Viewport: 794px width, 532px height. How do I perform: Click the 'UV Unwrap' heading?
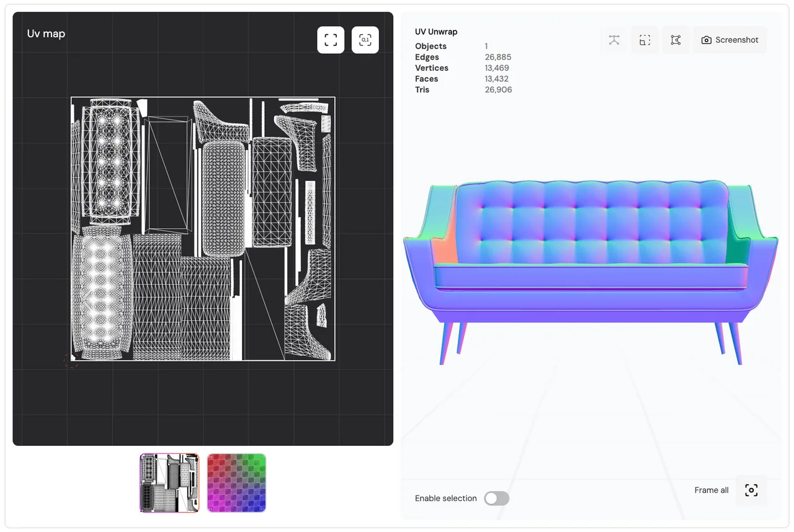click(436, 32)
